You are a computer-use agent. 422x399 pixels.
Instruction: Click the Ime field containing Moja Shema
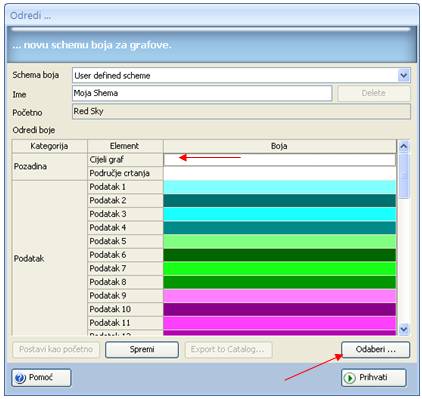pyautogui.click(x=202, y=93)
